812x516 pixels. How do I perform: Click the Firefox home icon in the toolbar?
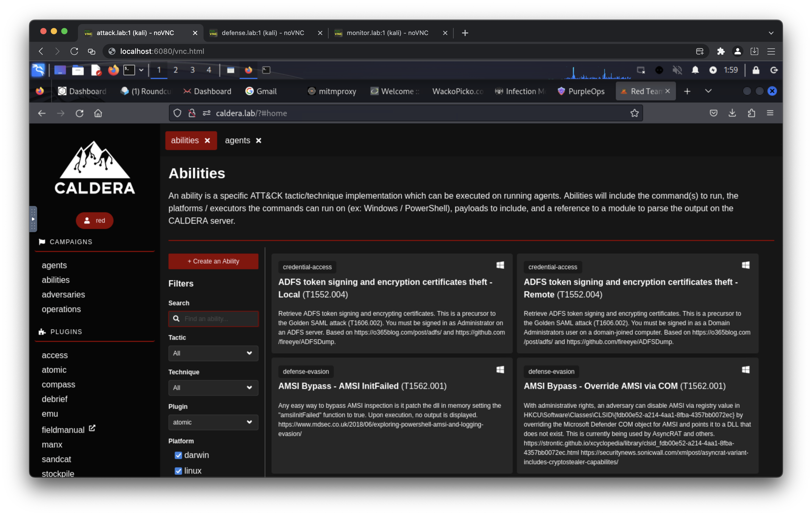(98, 113)
